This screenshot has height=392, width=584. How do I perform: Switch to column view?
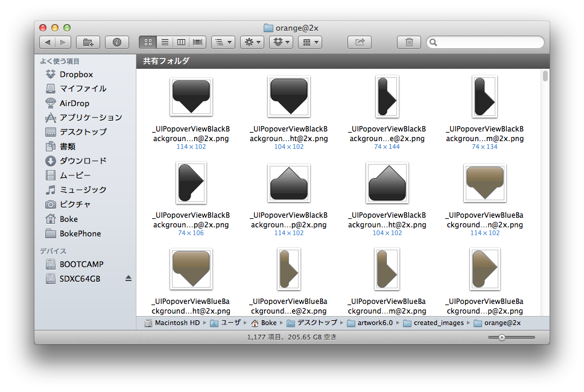[x=181, y=42]
